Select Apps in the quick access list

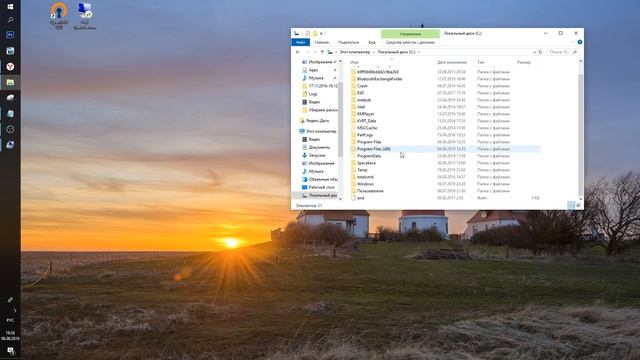point(313,70)
